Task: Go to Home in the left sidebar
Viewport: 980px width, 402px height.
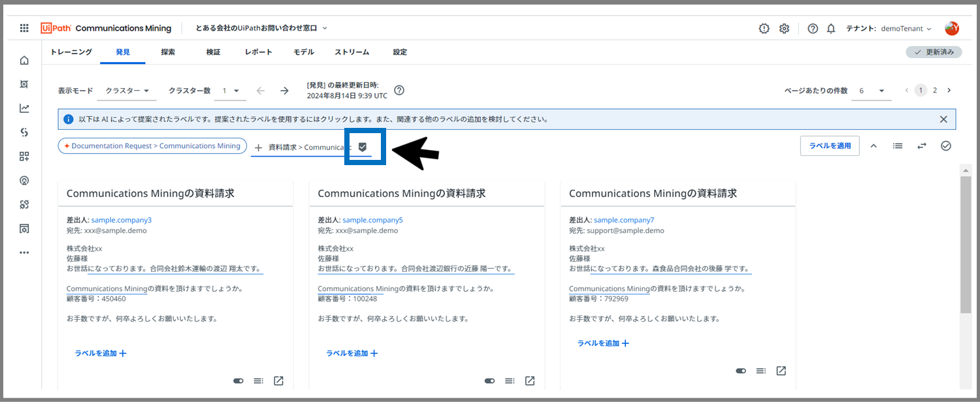Action: 24,61
